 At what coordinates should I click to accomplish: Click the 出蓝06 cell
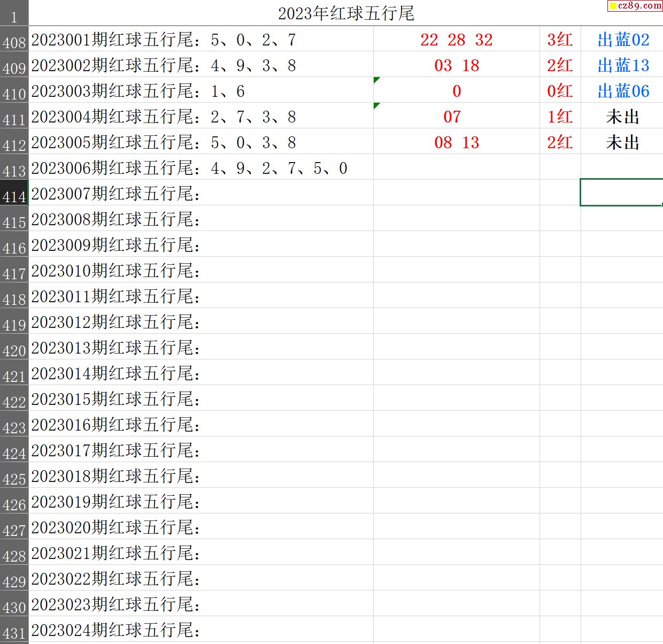point(623,91)
